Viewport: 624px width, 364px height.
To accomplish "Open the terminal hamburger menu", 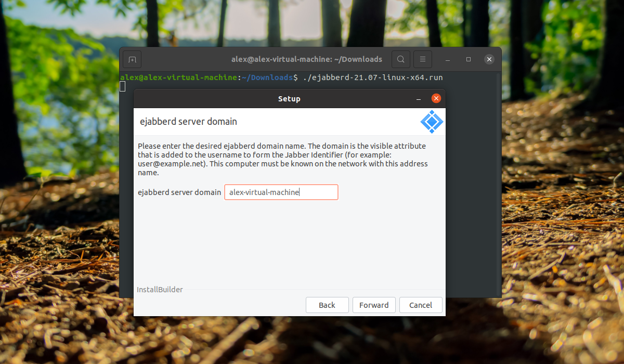I will click(x=423, y=59).
